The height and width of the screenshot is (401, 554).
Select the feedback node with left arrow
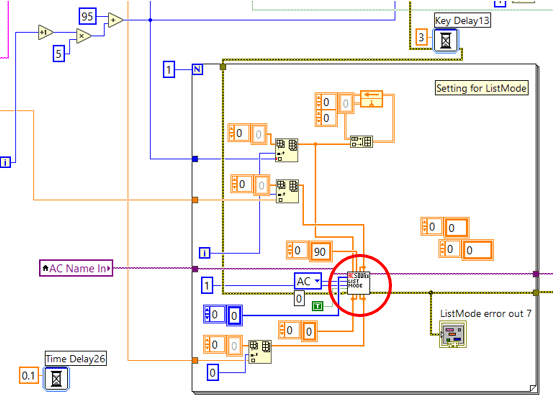[371, 99]
